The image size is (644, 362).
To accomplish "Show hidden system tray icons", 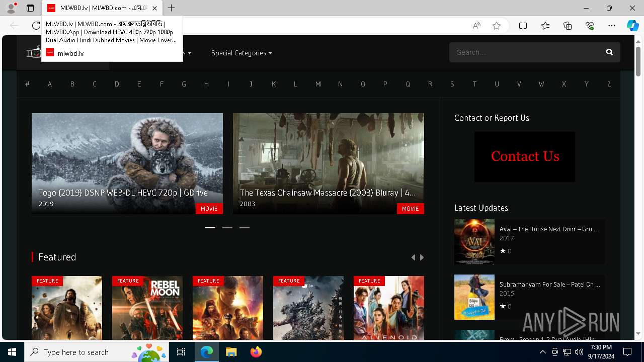I will 542,352.
